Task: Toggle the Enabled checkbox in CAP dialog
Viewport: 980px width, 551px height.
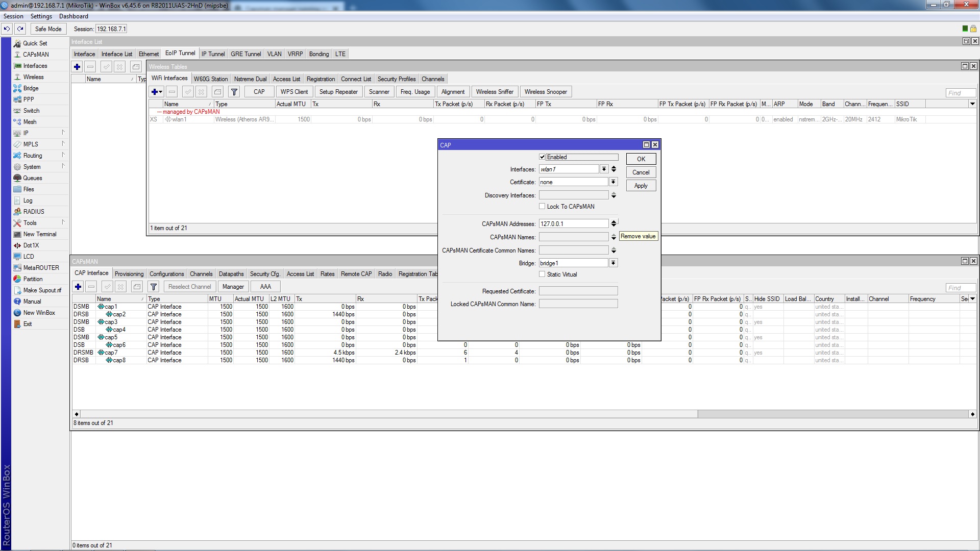Action: click(542, 157)
